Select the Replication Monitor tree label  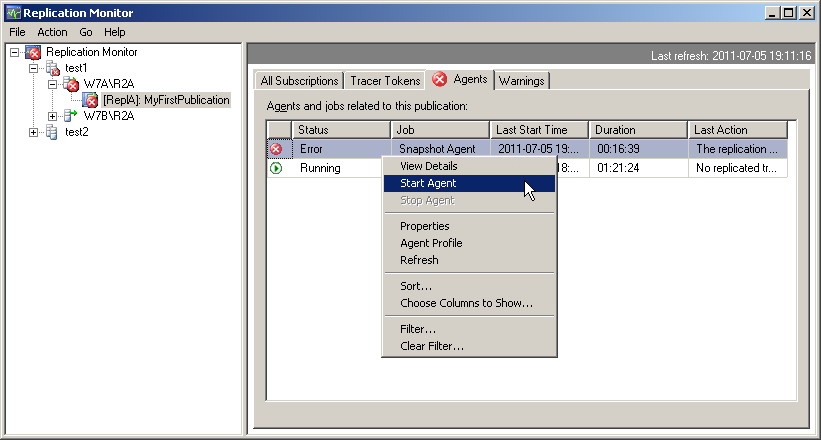(x=92, y=52)
